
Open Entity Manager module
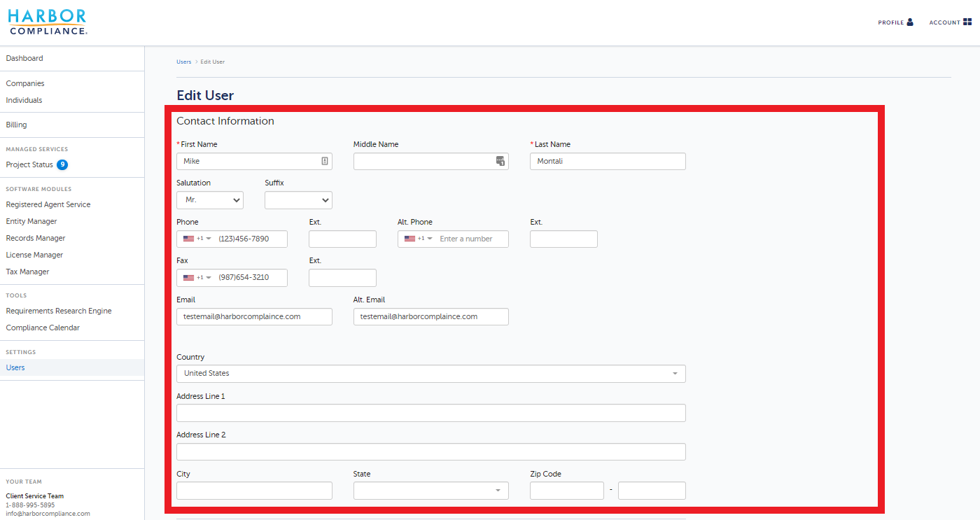pos(31,221)
